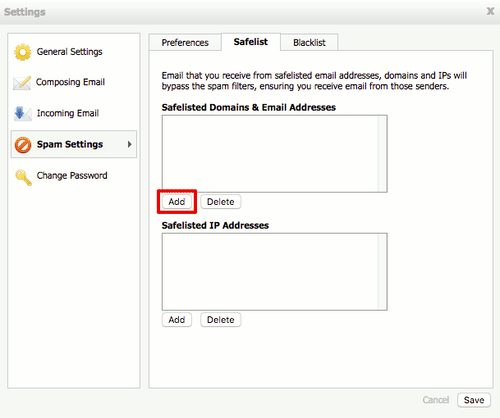Save the settings changes
500x418 pixels.
coord(474,400)
